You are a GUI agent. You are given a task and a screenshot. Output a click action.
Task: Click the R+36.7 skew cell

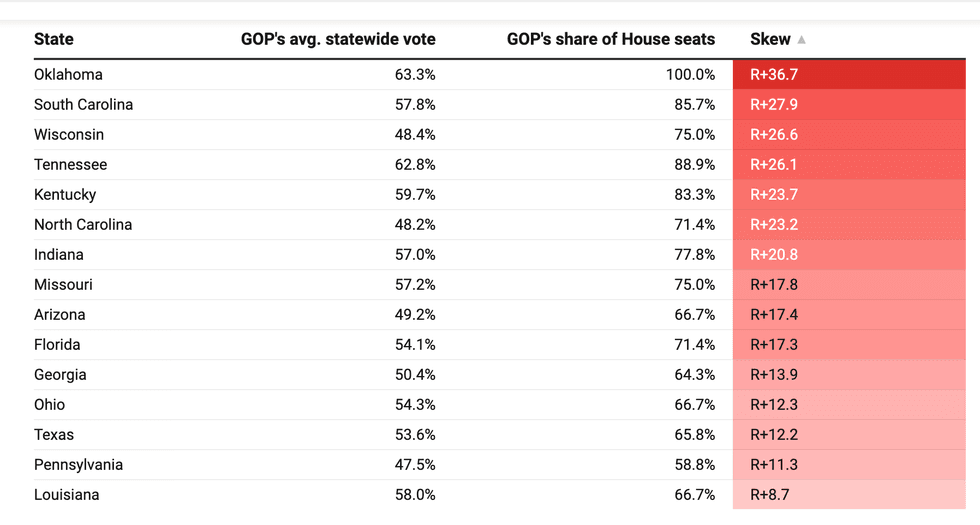tap(774, 74)
